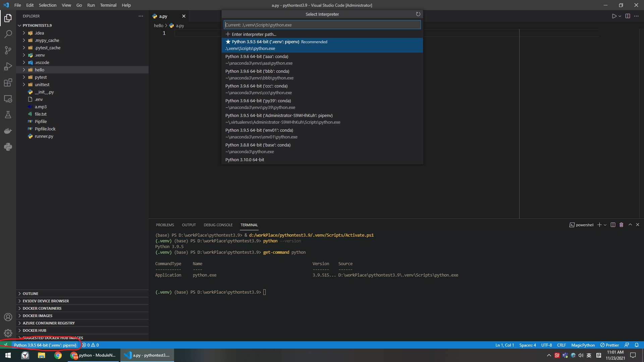Open the Accounts menu icon
Screen dimensions: 644x362
(8, 317)
